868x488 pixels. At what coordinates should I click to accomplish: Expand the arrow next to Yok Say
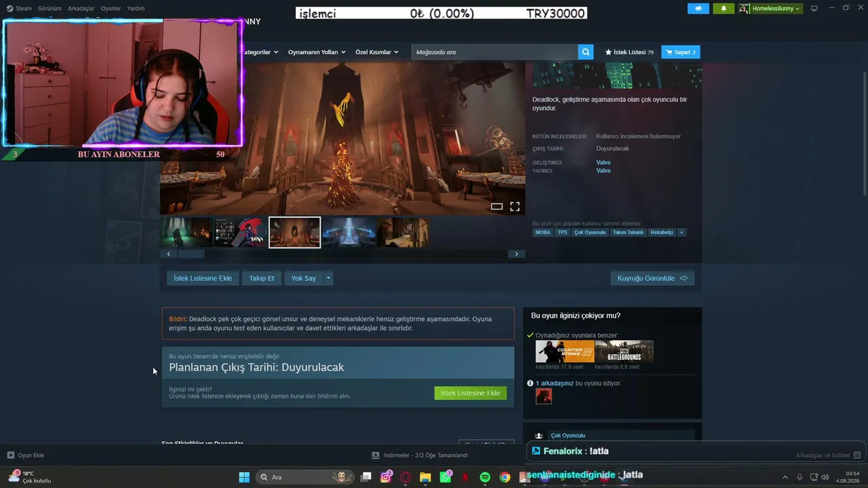coord(328,278)
